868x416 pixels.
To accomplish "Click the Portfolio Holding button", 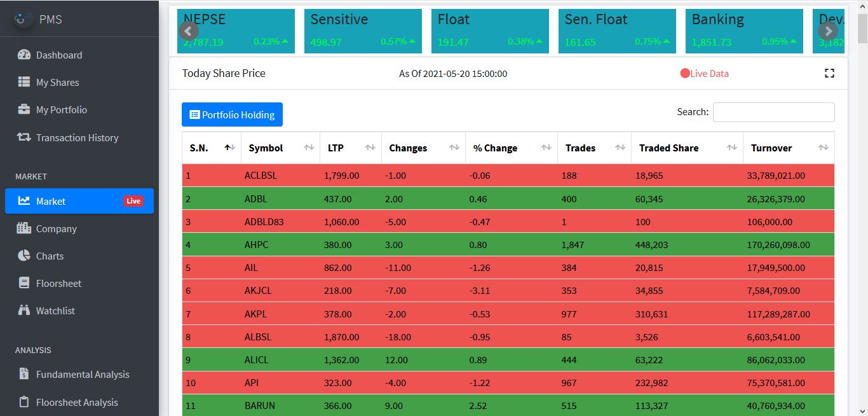I will [232, 114].
